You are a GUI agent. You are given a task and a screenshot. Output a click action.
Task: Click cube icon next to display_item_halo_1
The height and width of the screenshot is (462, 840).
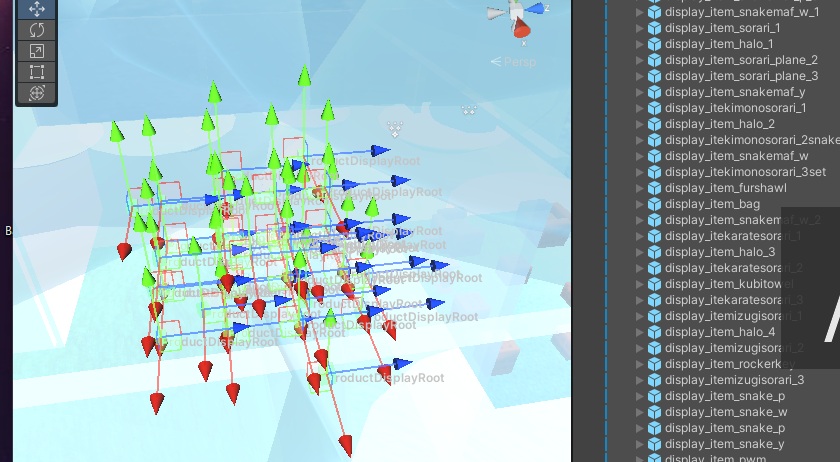pos(654,44)
